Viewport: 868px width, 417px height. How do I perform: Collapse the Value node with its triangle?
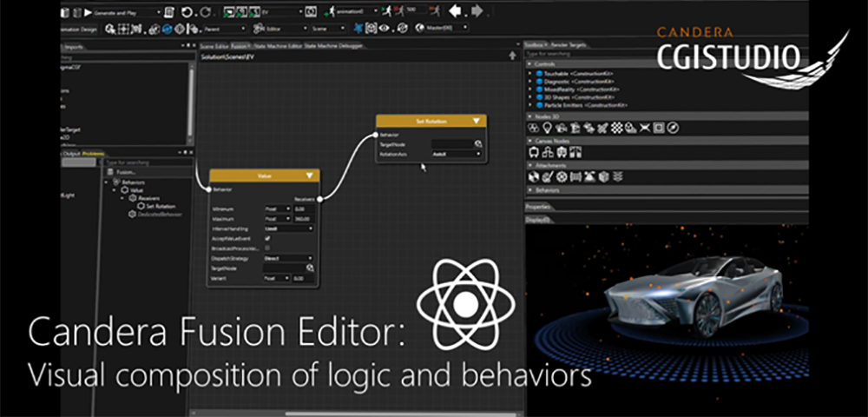tap(310, 175)
